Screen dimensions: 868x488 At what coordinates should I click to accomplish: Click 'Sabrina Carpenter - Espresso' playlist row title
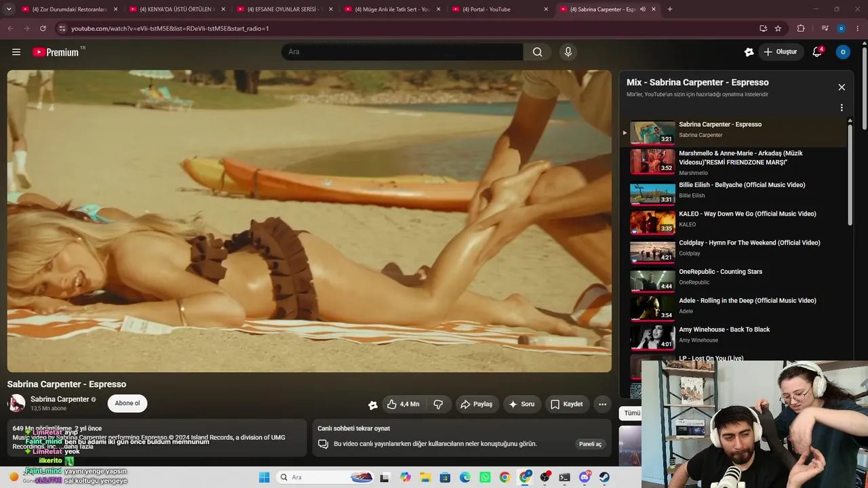(x=720, y=125)
